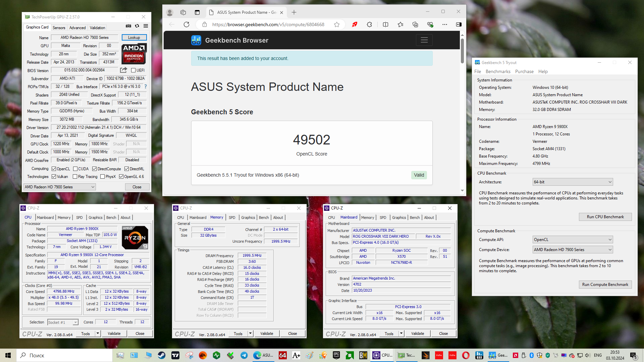
Task: Click the Edge page vertical scrollbar thumb
Action: point(462,51)
